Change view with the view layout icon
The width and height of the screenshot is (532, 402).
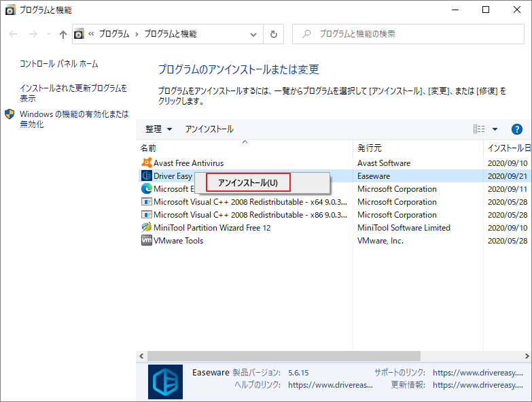click(479, 129)
